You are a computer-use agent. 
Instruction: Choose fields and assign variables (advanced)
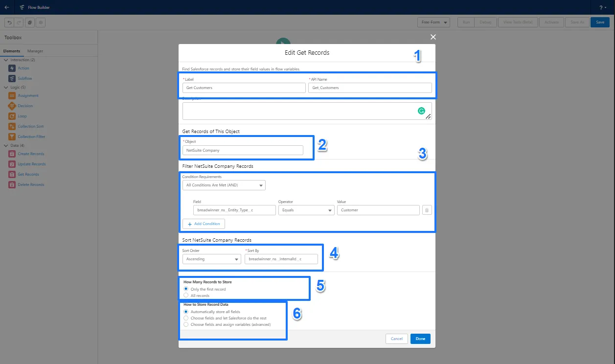(x=186, y=324)
